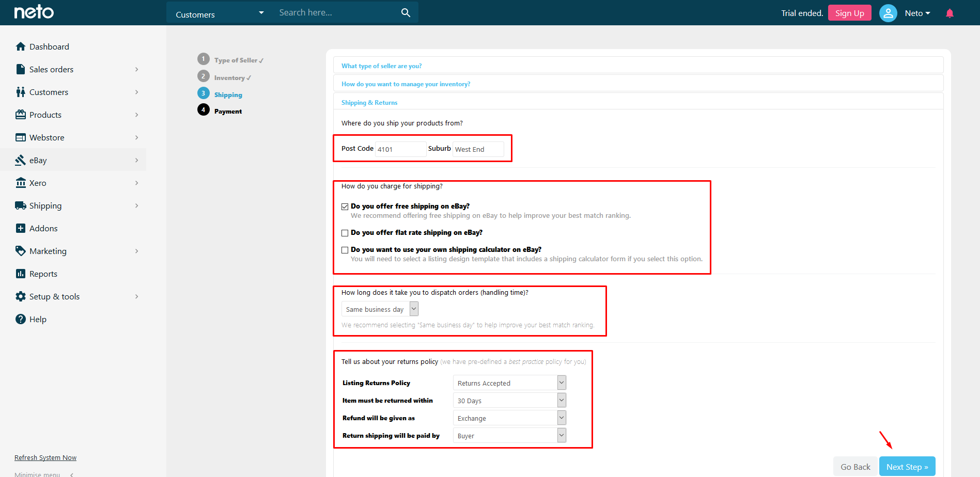Click the Shipping truck icon
Screen dimensions: 980x477
21,205
